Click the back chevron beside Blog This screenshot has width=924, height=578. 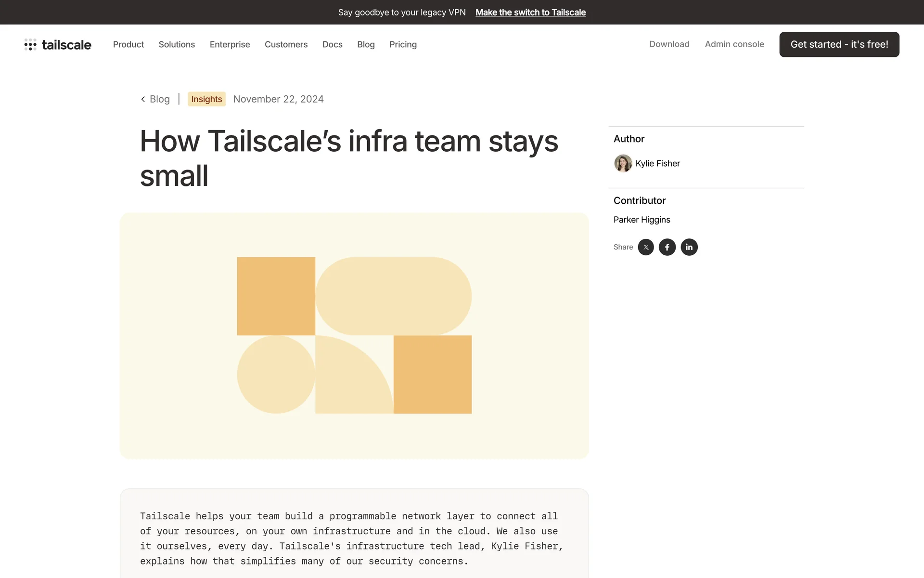(x=143, y=99)
